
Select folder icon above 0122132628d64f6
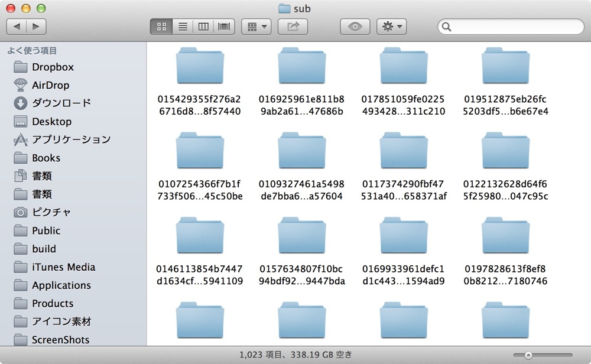coord(505,150)
